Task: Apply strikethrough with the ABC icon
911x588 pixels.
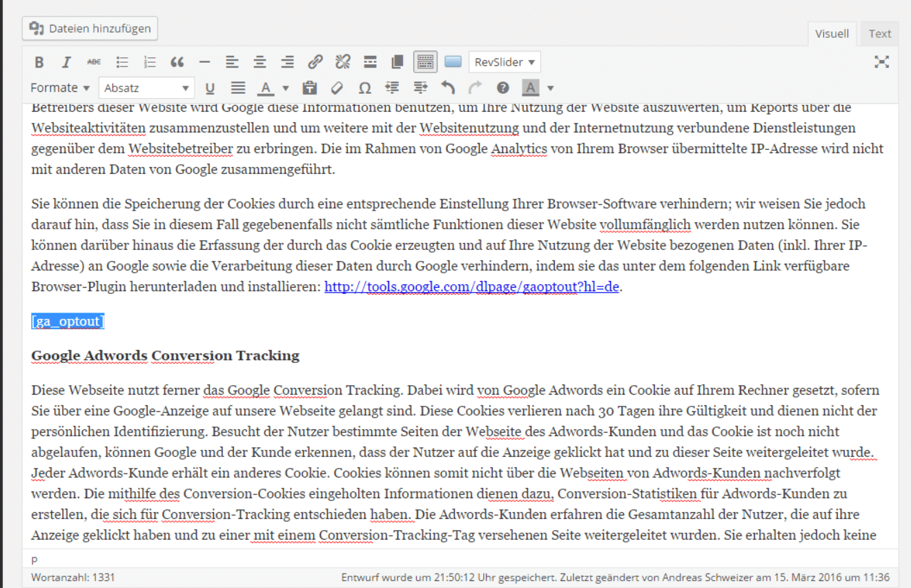Action: [x=94, y=62]
